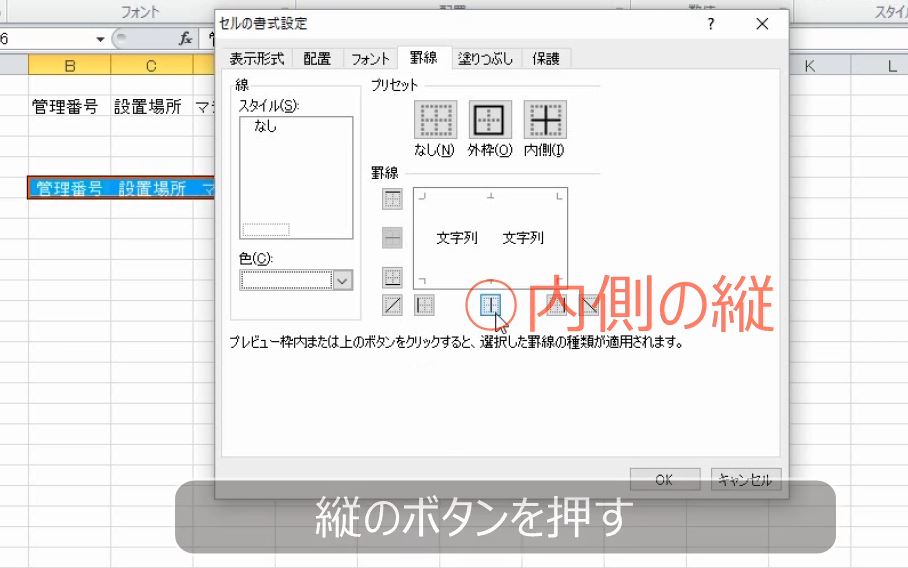The image size is (908, 568).
Task: Switch to the 表示形式 tab
Action: coord(257,58)
